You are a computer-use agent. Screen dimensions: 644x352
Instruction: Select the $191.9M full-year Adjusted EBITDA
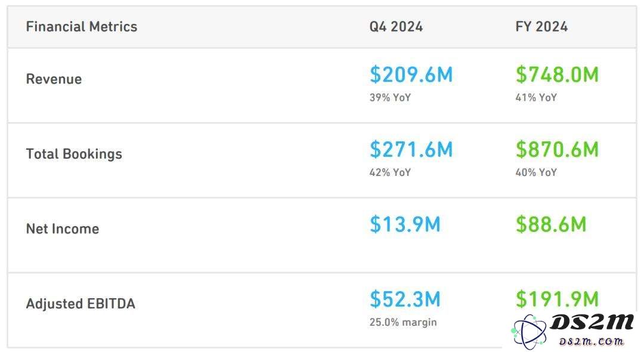[557, 299]
